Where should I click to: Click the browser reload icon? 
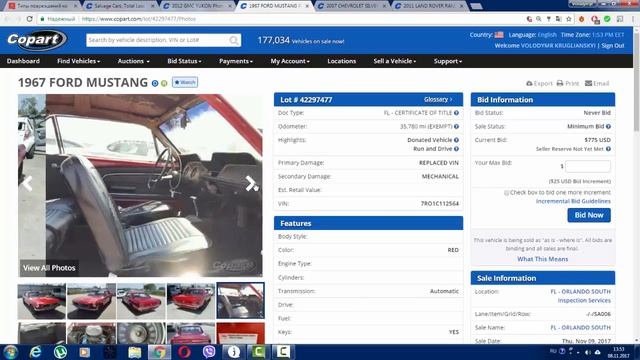[29, 19]
